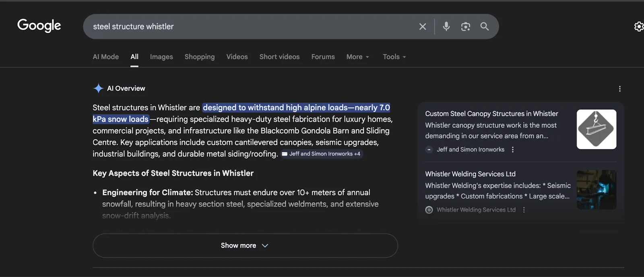Click the welding photo thumbnail
The width and height of the screenshot is (644, 277).
(x=597, y=189)
